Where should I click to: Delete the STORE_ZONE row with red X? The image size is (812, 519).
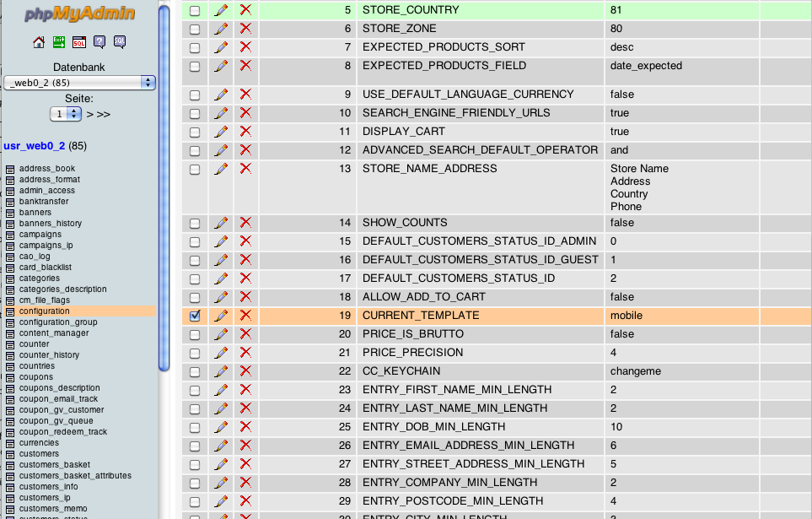(x=245, y=29)
